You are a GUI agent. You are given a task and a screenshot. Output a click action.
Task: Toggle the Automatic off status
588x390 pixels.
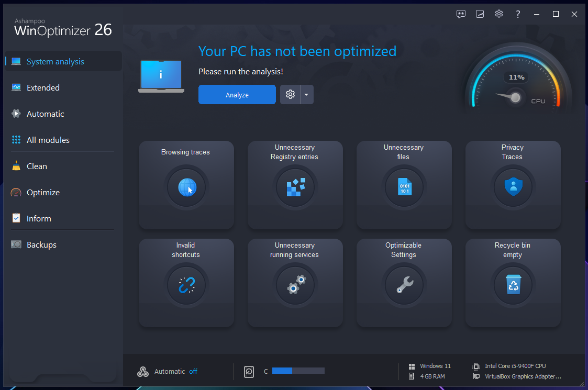(x=193, y=371)
